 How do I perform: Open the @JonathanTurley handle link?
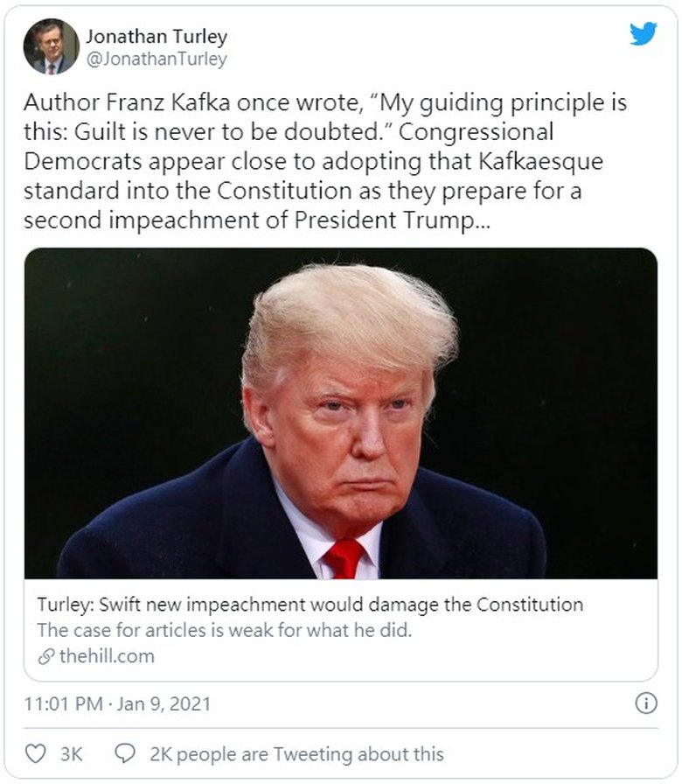pyautogui.click(x=156, y=59)
